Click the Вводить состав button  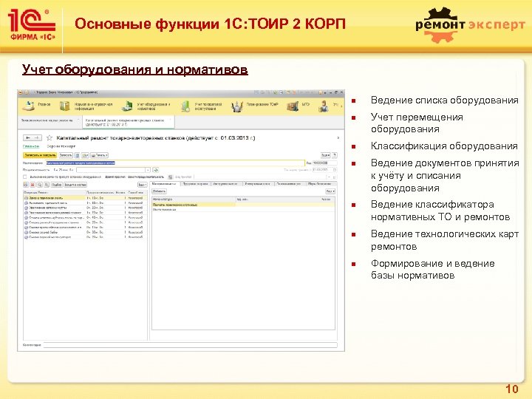[75, 185]
